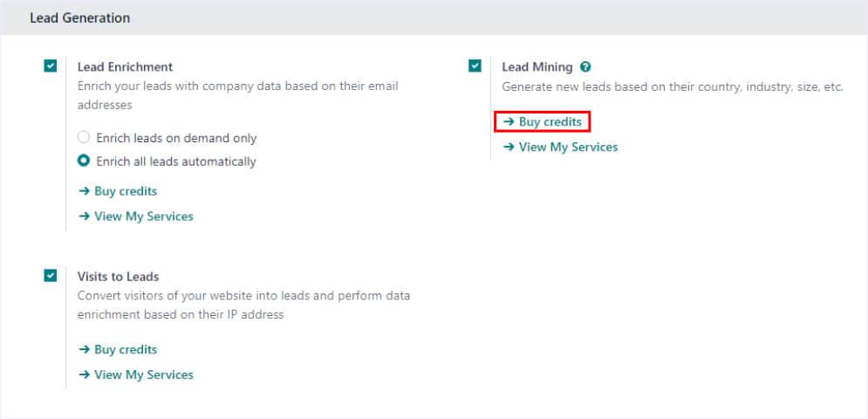Click the Visits to Leads setting title

[118, 277]
